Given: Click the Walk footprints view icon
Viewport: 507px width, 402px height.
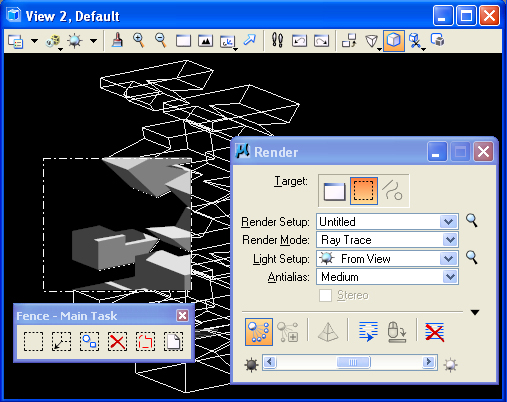Looking at the screenshot, I should 277,41.
